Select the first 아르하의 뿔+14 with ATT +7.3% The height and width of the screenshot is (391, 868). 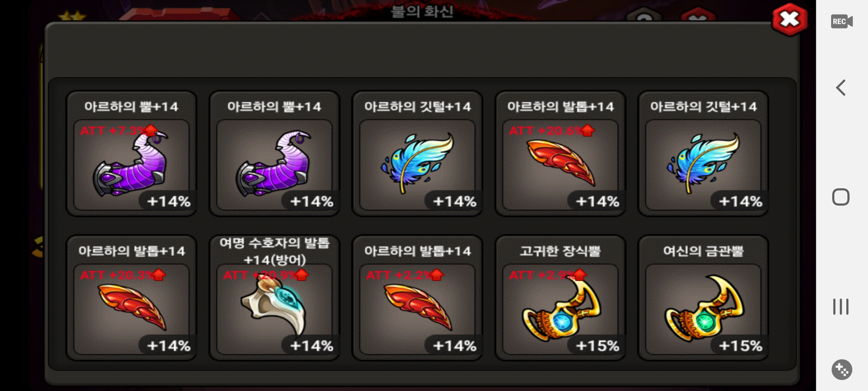[x=131, y=154]
